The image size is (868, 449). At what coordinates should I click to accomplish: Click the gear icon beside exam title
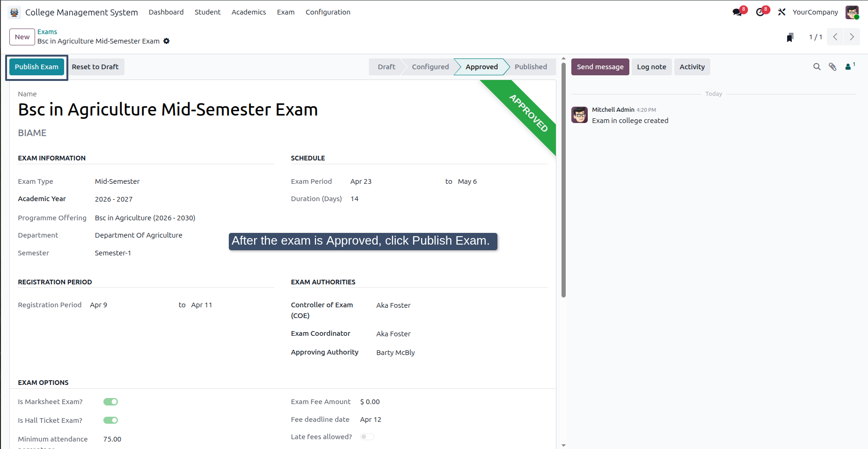tap(167, 41)
